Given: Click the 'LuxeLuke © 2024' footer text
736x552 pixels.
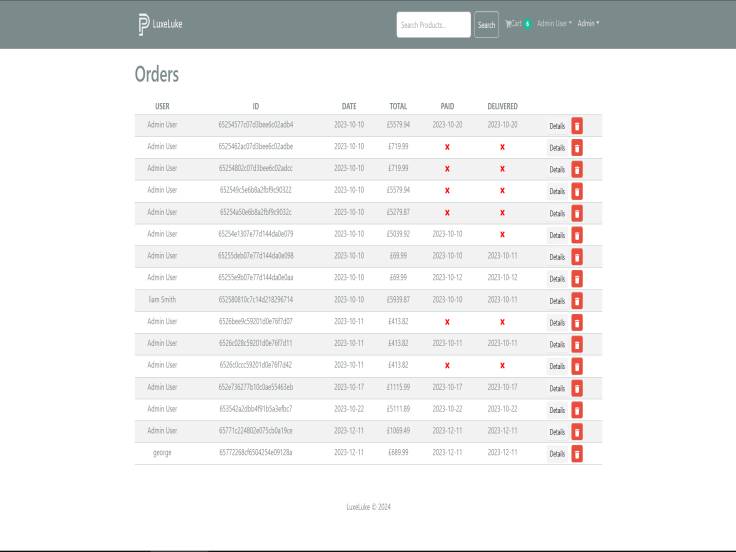Looking at the screenshot, I should click(x=368, y=507).
